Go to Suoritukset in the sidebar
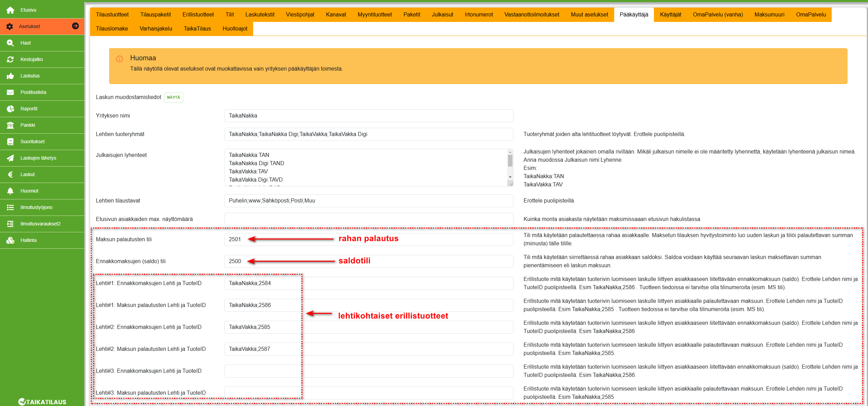The height and width of the screenshot is (406, 868). [42, 142]
